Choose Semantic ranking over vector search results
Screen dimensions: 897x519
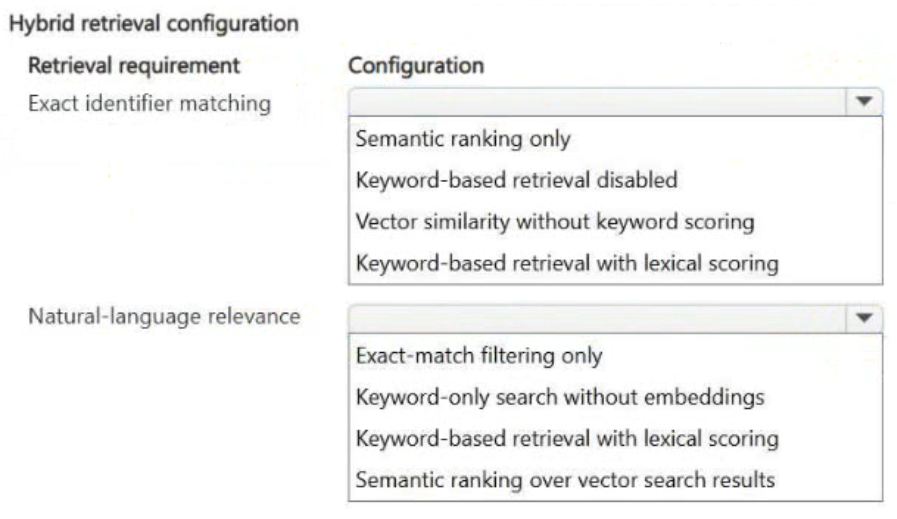pyautogui.click(x=565, y=480)
